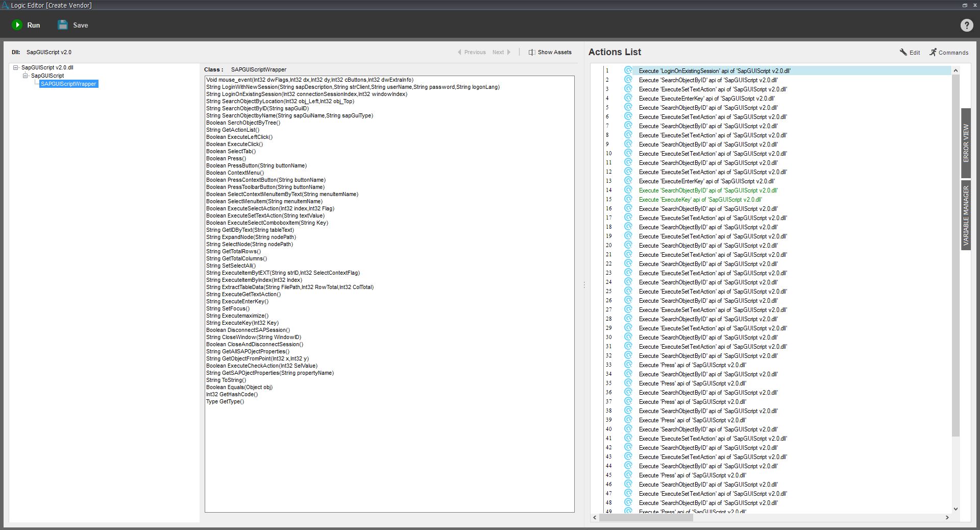
Task: Select SAPGUIScriptWrapper in the tree
Action: pyautogui.click(x=68, y=84)
